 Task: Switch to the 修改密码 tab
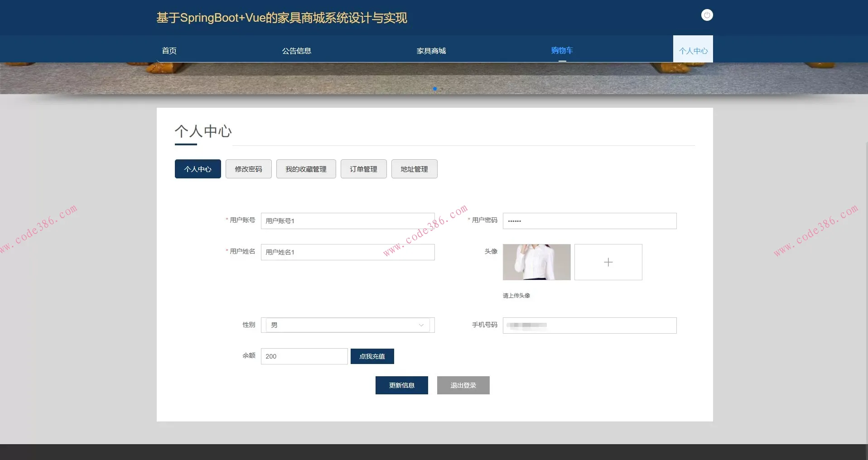248,169
